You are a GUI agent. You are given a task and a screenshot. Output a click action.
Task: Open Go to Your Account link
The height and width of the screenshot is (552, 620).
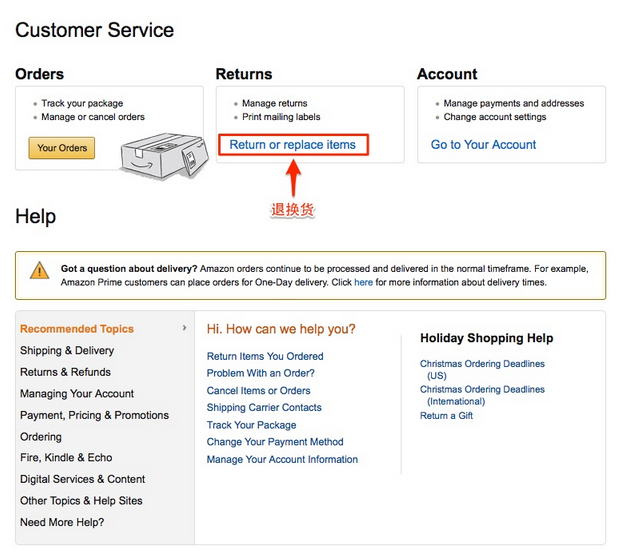483,145
